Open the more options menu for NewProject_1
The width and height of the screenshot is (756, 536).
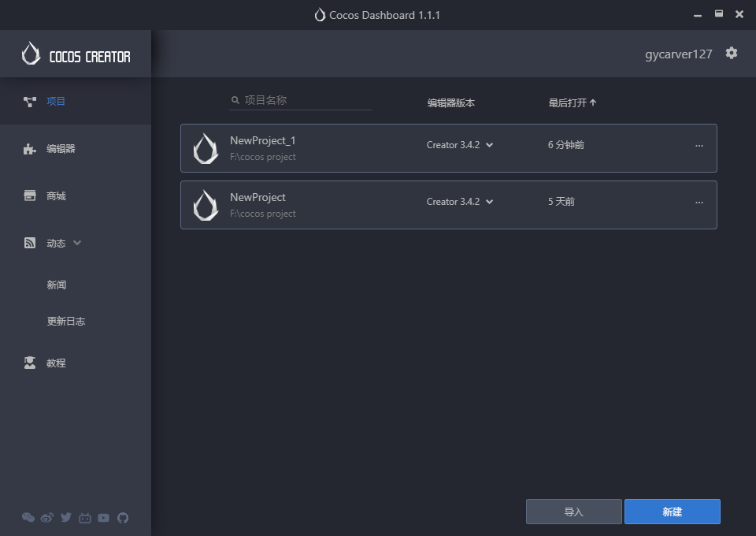[x=699, y=146]
